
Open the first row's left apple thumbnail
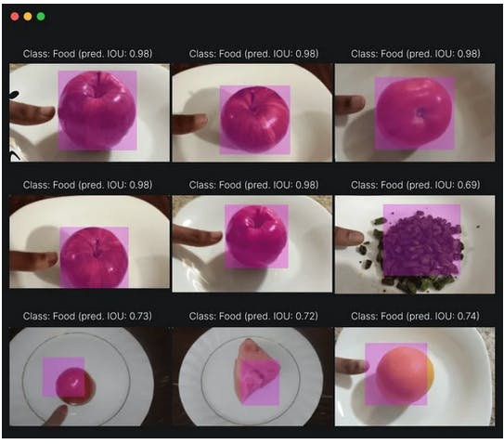89,112
